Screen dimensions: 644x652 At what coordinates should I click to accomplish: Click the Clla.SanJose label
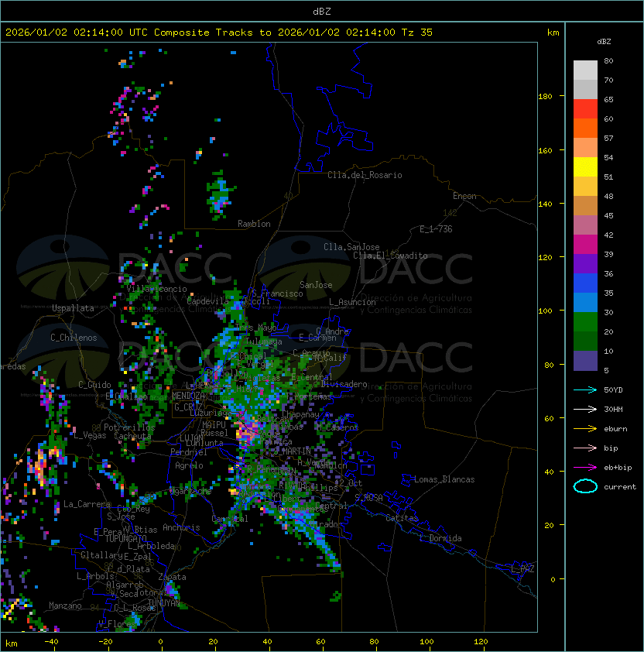point(351,247)
